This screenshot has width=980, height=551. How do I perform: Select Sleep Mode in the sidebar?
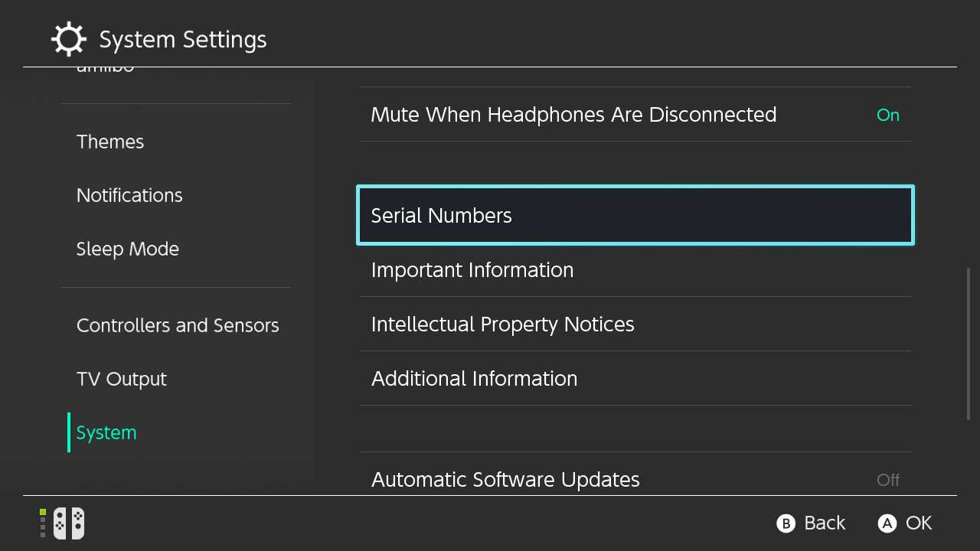pyautogui.click(x=128, y=249)
